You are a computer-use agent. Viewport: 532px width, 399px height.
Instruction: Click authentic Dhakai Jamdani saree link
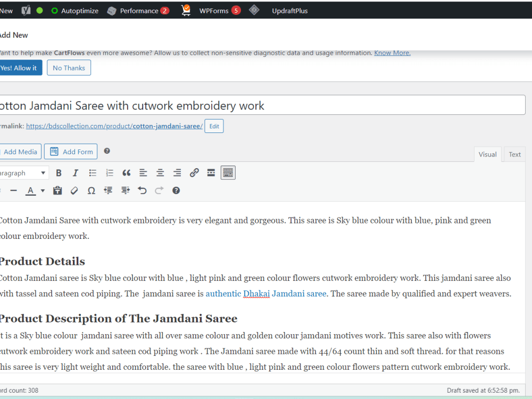pyautogui.click(x=266, y=294)
